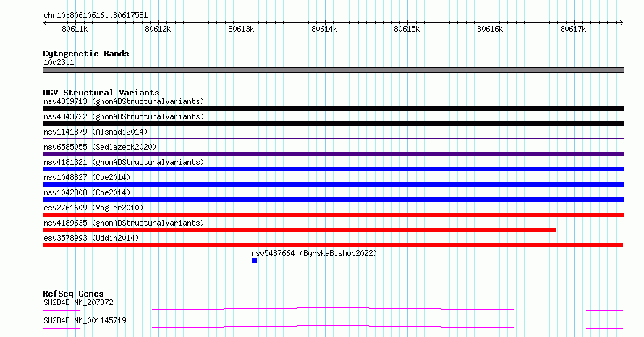Image resolution: width=644 pixels, height=337 pixels.
Task: Click the black bar under nsv4343722
Action: point(333,124)
